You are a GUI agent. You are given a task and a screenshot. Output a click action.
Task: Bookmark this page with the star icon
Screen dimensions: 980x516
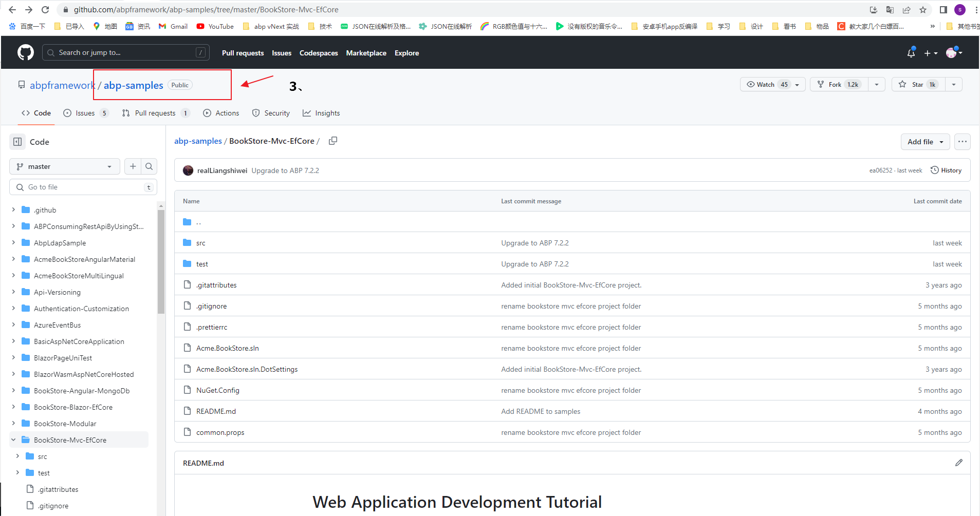(923, 10)
